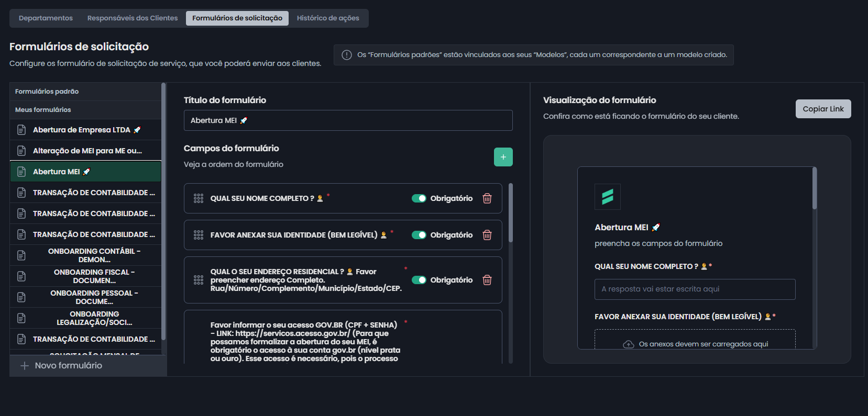Grab drag handle of 'QUAL SEU NOME COMPLETO'
868x416 pixels.
[199, 198]
